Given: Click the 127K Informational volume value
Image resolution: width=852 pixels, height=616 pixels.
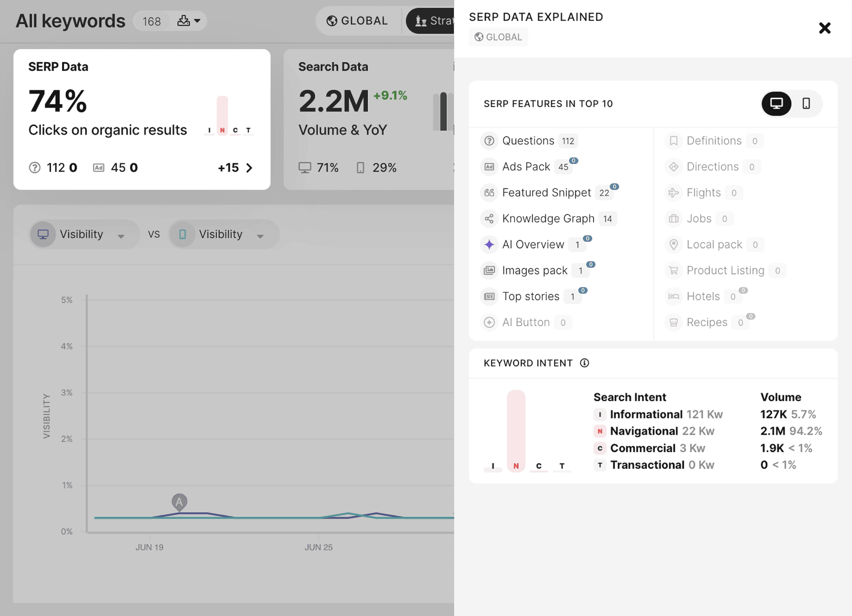Looking at the screenshot, I should [x=773, y=415].
